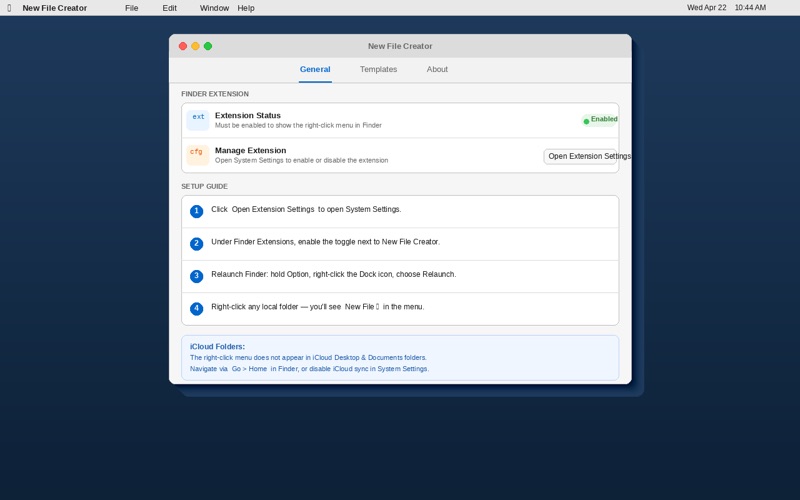This screenshot has height=500, width=800.
Task: Click the 'Extension Status' title text
Action: 247,115
